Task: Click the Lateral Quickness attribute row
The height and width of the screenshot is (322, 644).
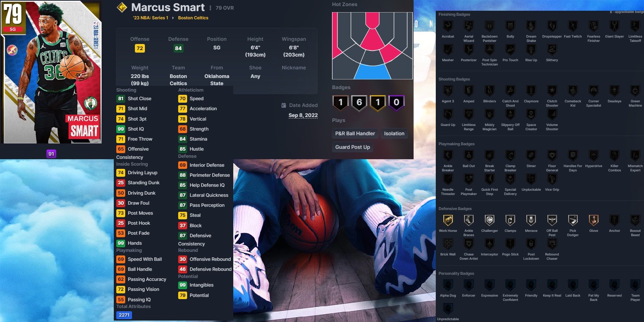Action: (x=204, y=195)
